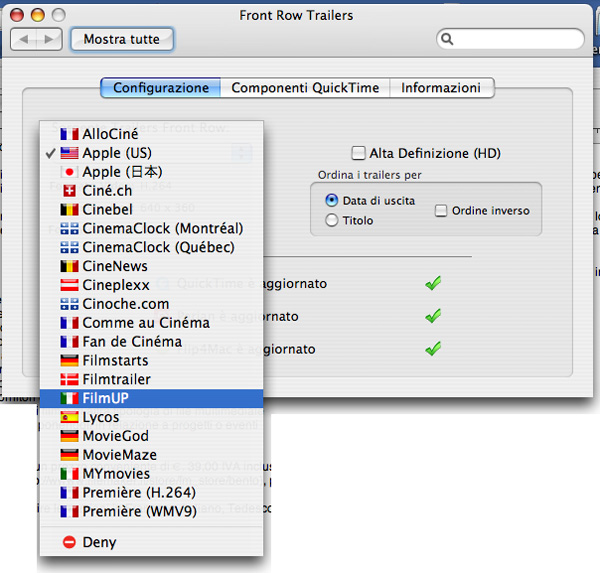Choose Cinebel as trailer source
The height and width of the screenshot is (573, 600).
[152, 210]
